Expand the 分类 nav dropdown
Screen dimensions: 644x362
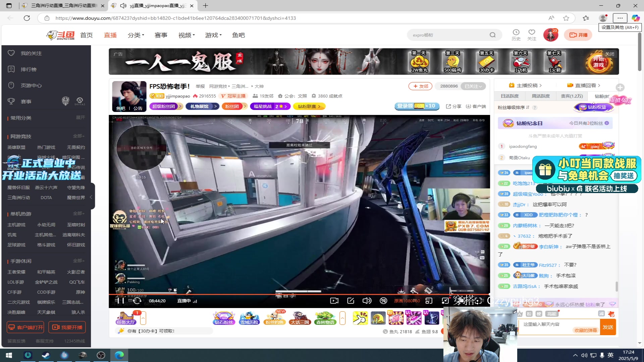[136, 35]
